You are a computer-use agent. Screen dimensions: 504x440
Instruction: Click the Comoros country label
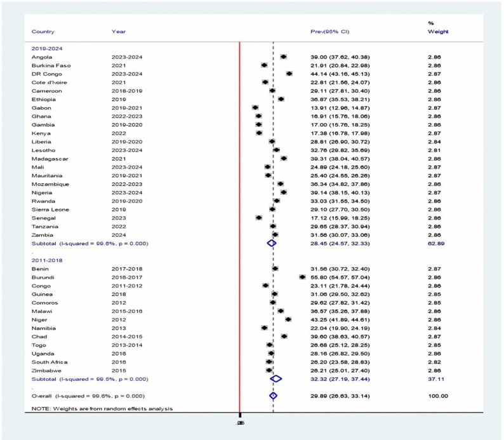pyautogui.click(x=44, y=303)
